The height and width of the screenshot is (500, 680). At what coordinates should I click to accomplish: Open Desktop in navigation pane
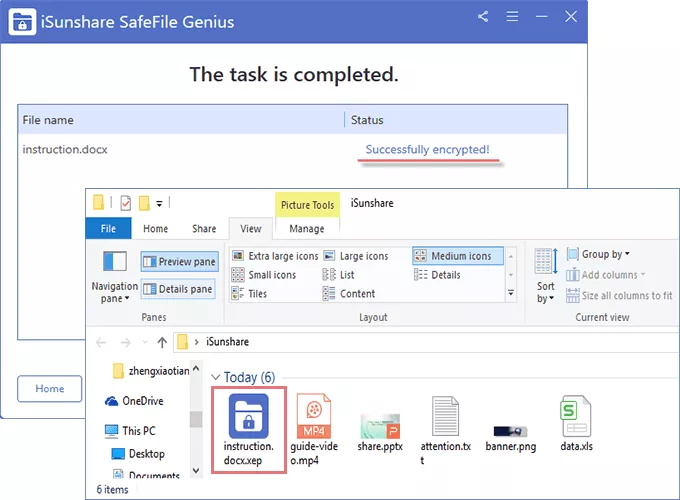tap(138, 454)
